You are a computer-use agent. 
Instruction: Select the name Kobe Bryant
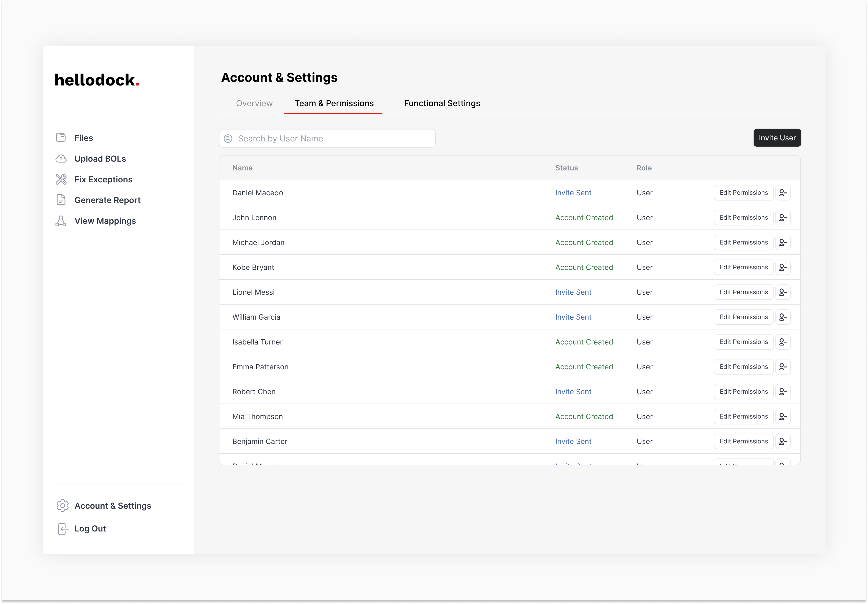253,267
